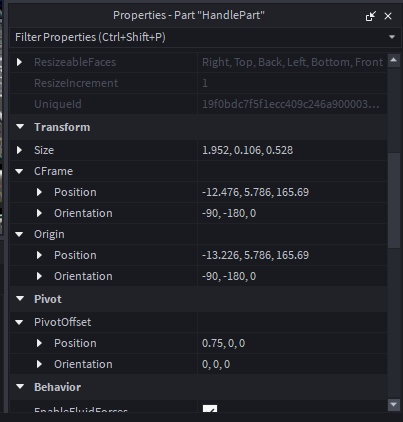Click the UniqueId value 19f0bdc7f5f1ecc...
The width and height of the screenshot is (403, 422).
[290, 104]
